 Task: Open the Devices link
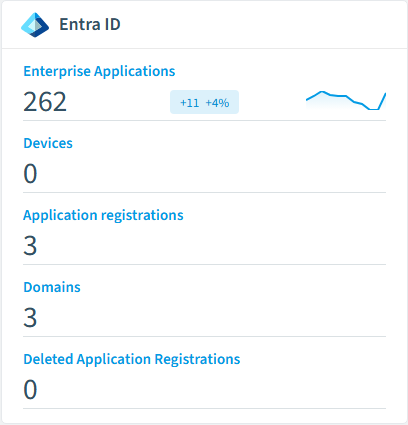click(48, 143)
